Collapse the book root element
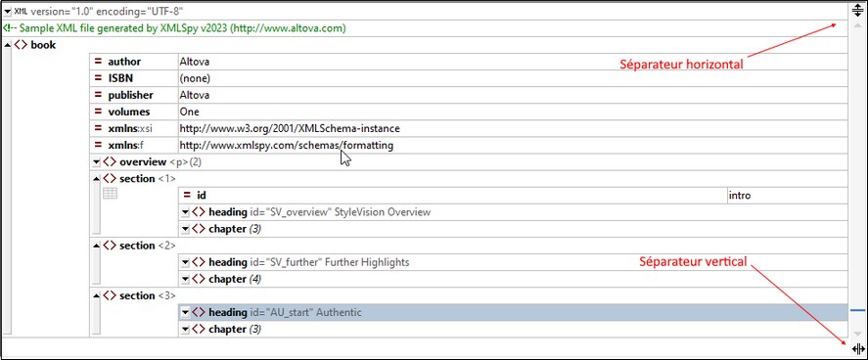 pos(7,45)
